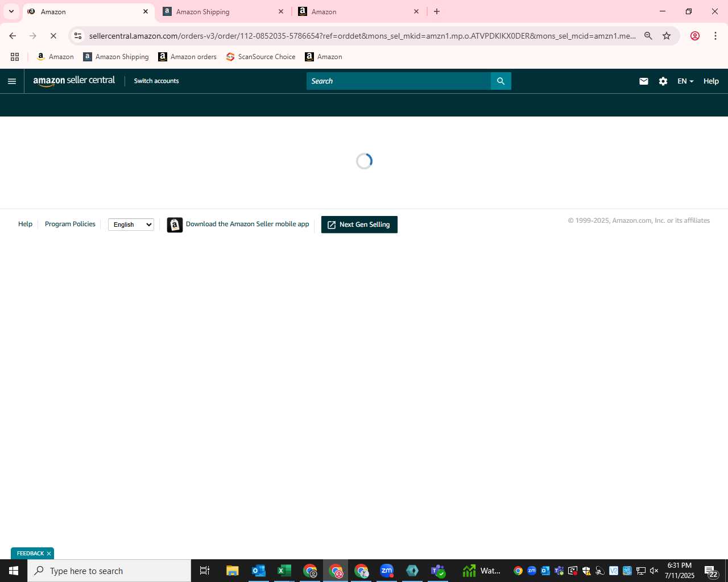Image resolution: width=728 pixels, height=582 pixels.
Task: Click the Amazon Seller Central logo
Action: (x=74, y=81)
